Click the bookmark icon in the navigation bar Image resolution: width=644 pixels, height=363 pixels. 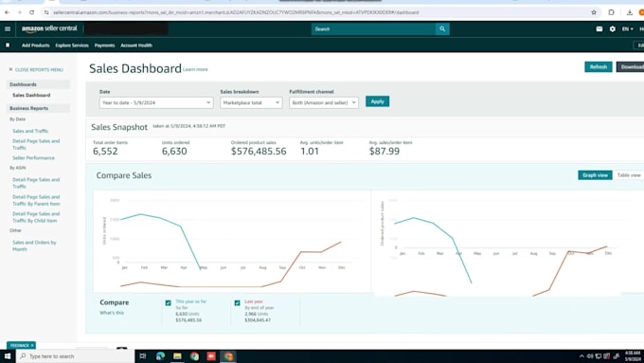click(x=8, y=45)
